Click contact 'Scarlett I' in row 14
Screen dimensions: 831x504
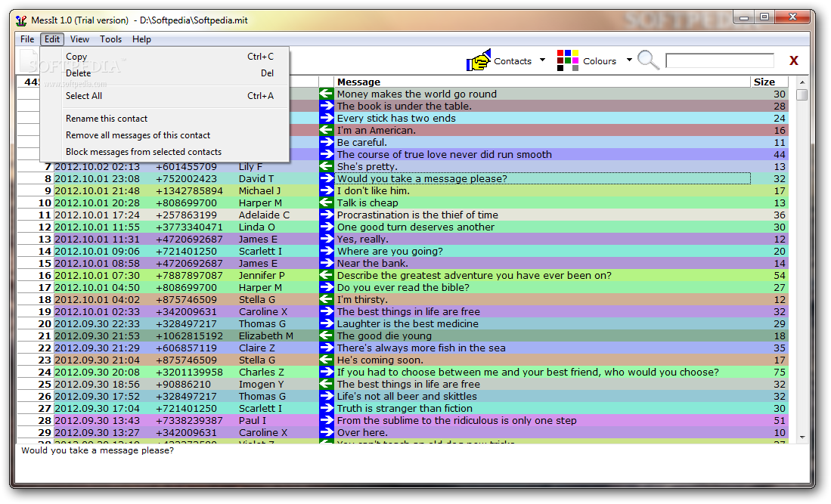click(260, 251)
